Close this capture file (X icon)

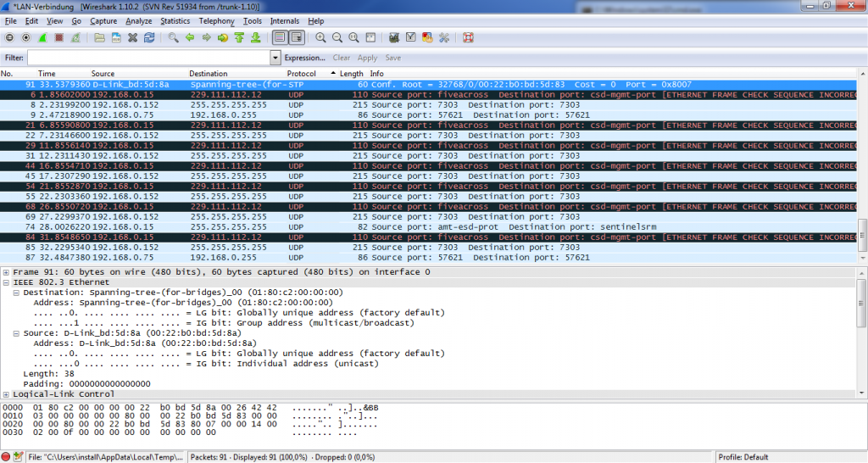pos(133,37)
